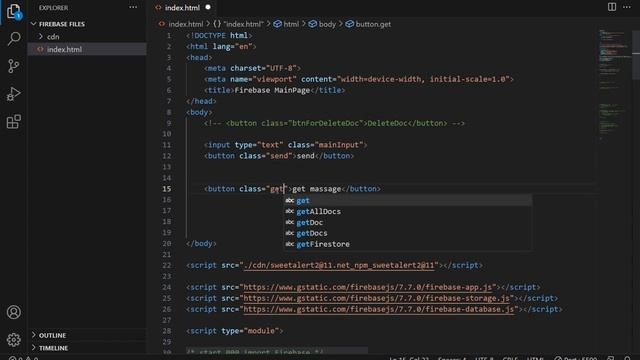
Task: Open Explorer panel more actions ellipsis
Action: (x=133, y=7)
